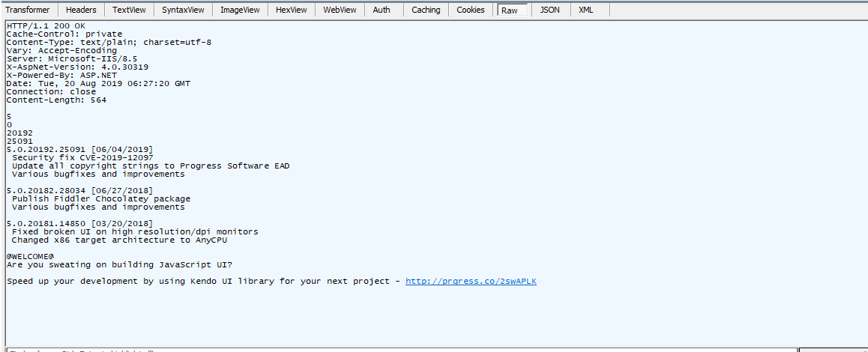Viewport: 868px width, 352px height.
Task: Select the TextView tab
Action: (x=128, y=10)
